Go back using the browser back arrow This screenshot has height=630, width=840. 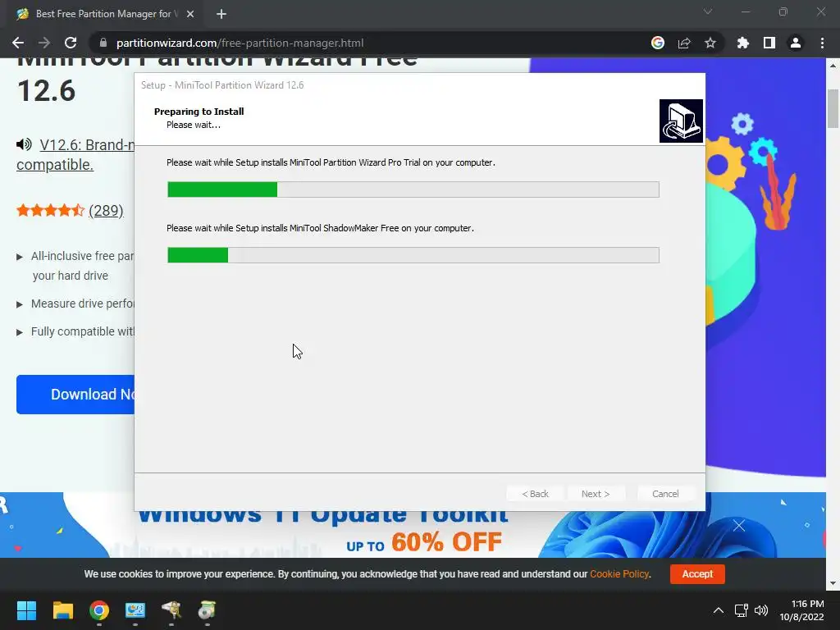click(x=18, y=43)
